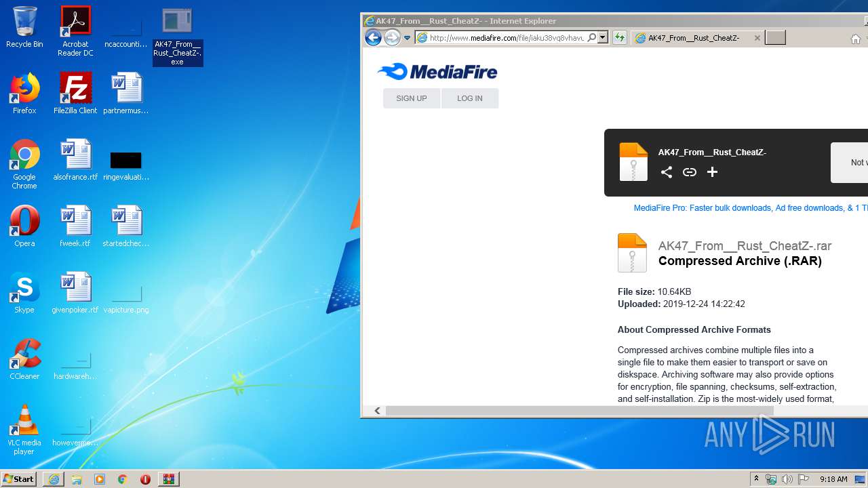Select the startedchec... document icon
Image resolution: width=868 pixels, height=488 pixels.
pyautogui.click(x=126, y=226)
